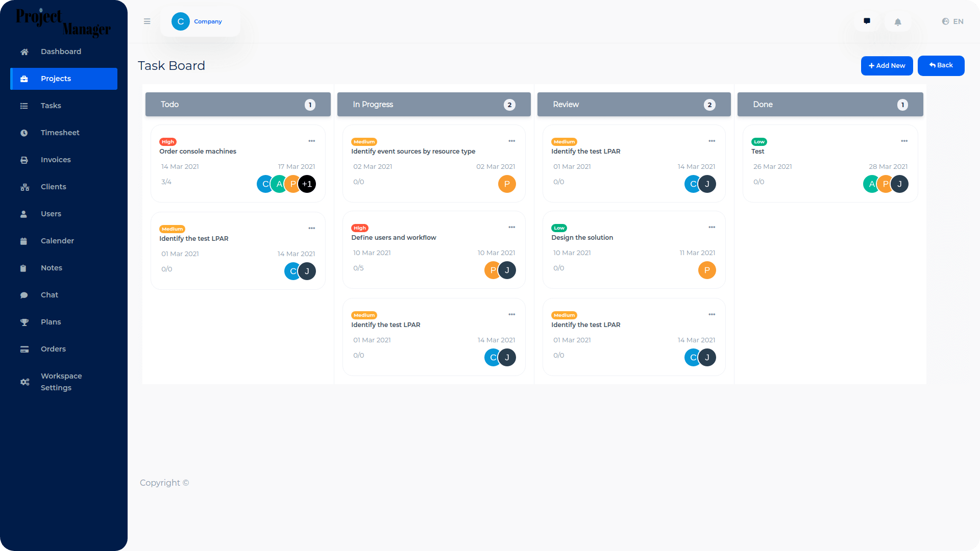Open Timesheet from the sidebar
980x551 pixels.
pos(60,133)
